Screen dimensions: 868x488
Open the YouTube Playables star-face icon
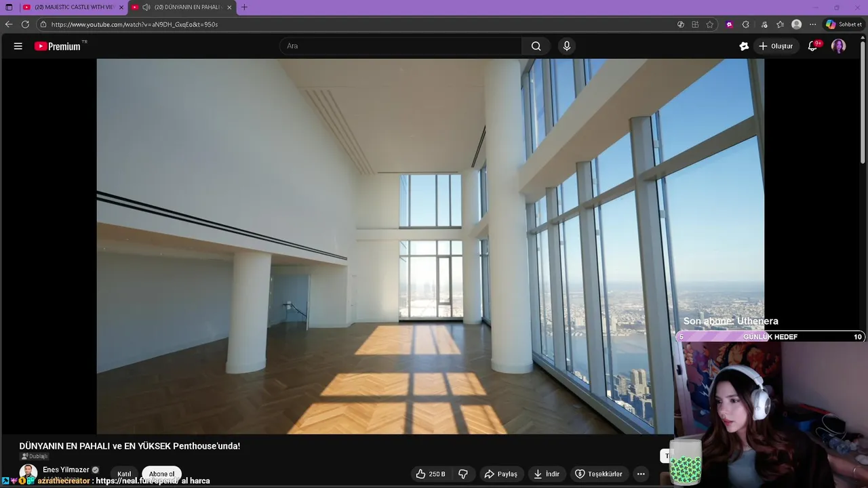[744, 46]
